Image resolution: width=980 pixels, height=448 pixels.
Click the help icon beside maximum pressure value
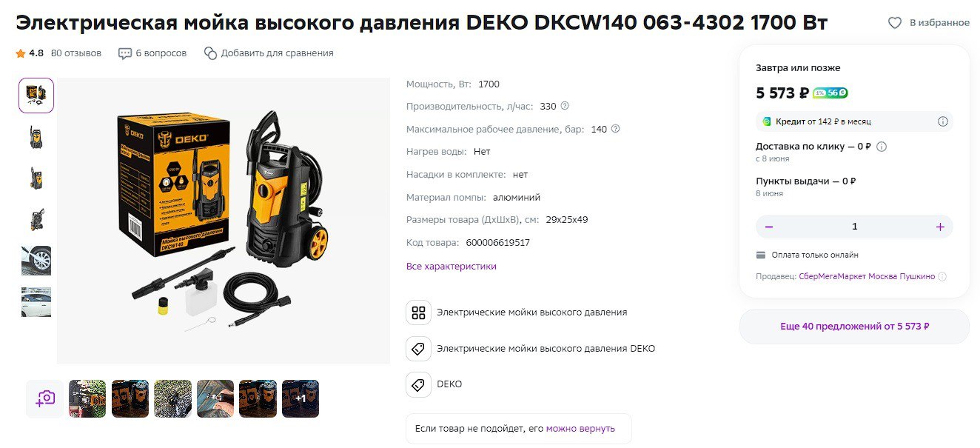pyautogui.click(x=615, y=129)
